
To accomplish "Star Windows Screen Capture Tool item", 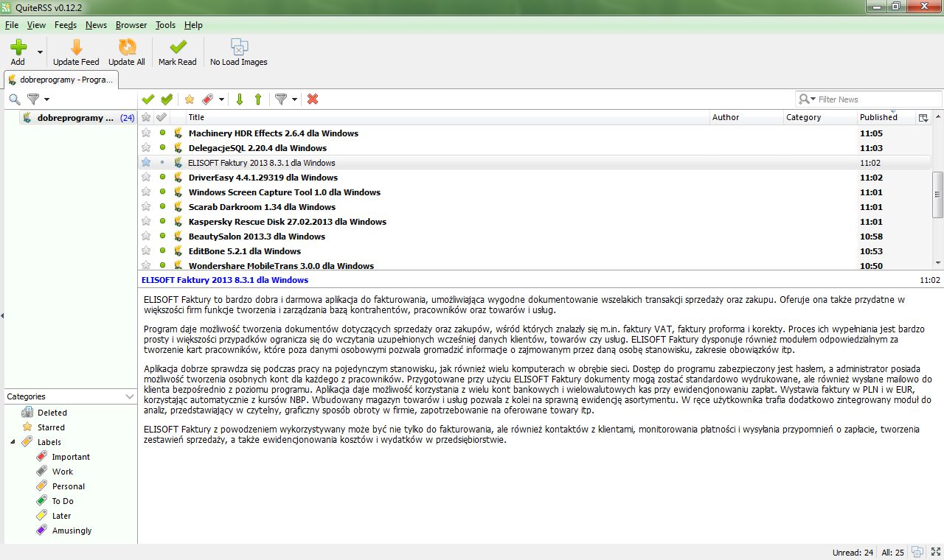I will coord(146,192).
